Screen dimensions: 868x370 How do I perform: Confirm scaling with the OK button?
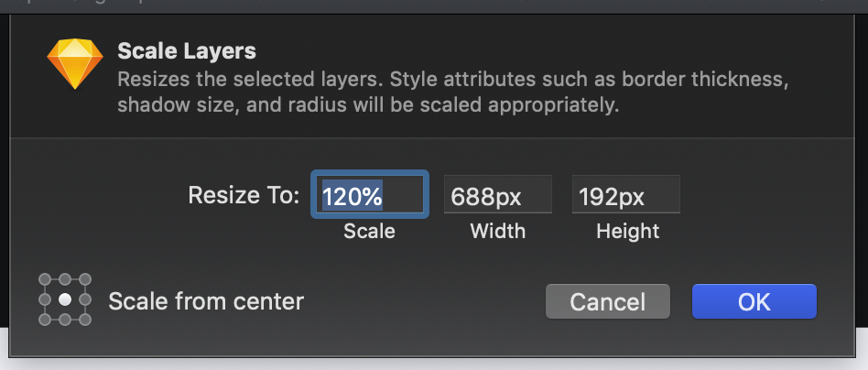point(754,301)
